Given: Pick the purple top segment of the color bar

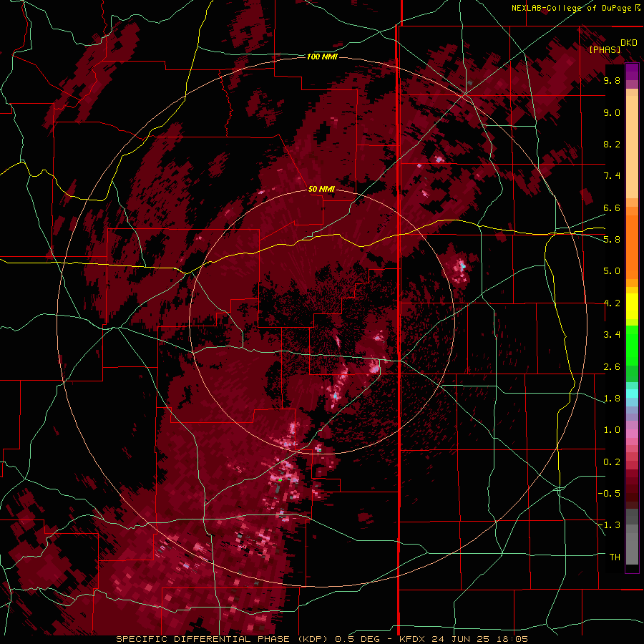Looking at the screenshot, I should click(x=632, y=72).
